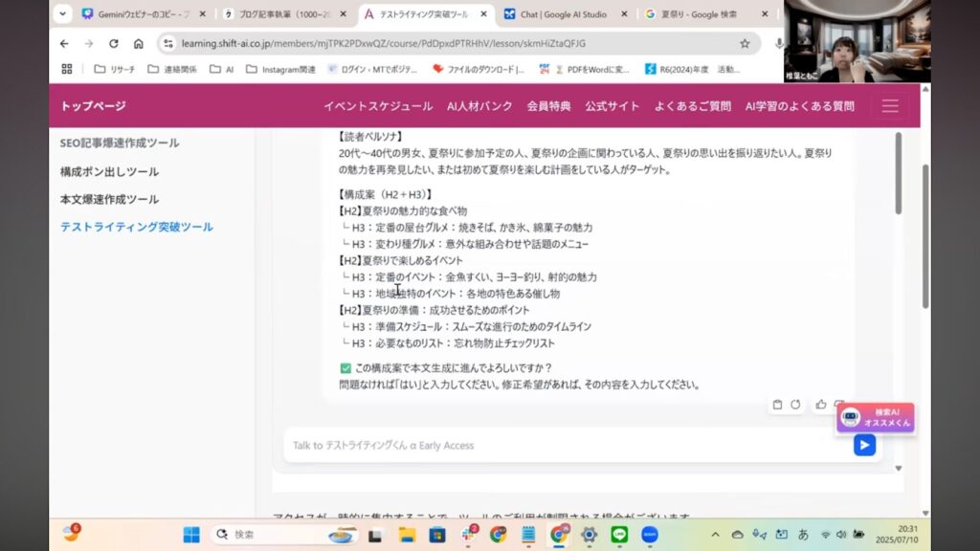Open 構成ポン出しツール in the sidebar
This screenshot has height=551, width=980.
click(109, 172)
